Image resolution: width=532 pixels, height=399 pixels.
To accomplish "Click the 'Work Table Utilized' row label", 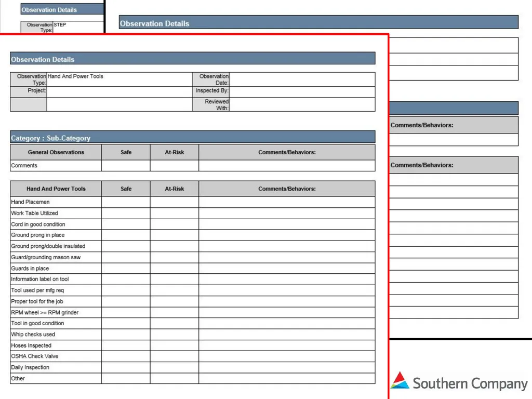I will (x=35, y=213).
